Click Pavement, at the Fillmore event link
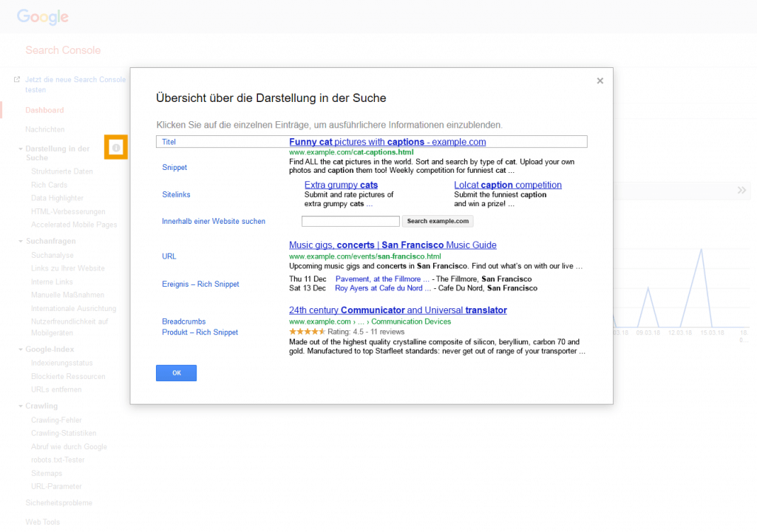Image resolution: width=757 pixels, height=532 pixels. coord(382,279)
